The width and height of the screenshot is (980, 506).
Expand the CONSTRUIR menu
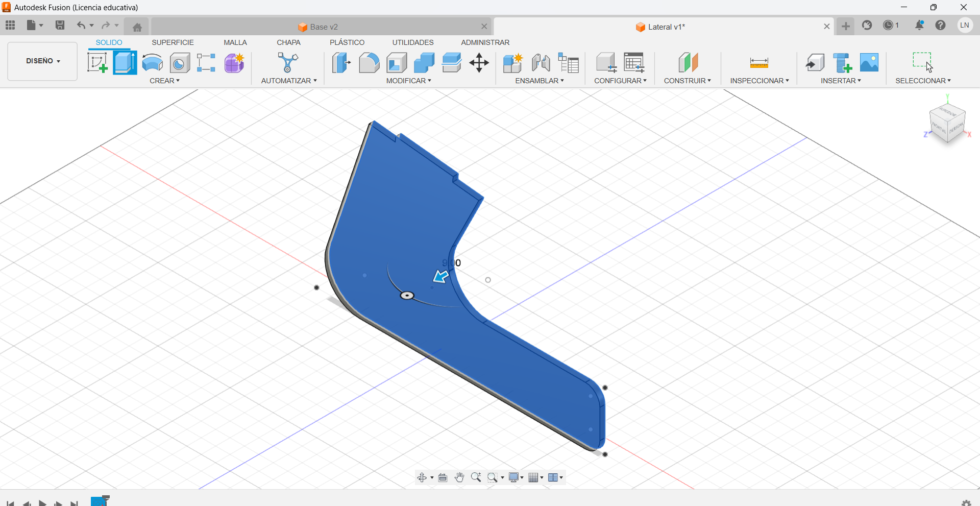pyautogui.click(x=687, y=81)
